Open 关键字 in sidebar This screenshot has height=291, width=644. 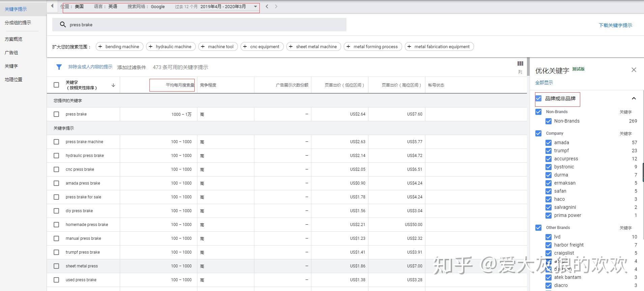[11, 66]
